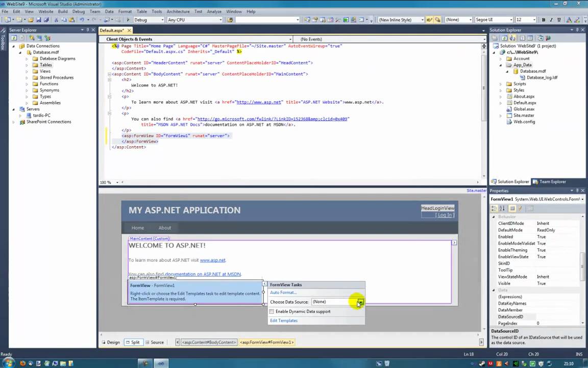This screenshot has width=588, height=368.
Task: Toggle auto-hide pin on Server Explorer
Action: [88, 30]
